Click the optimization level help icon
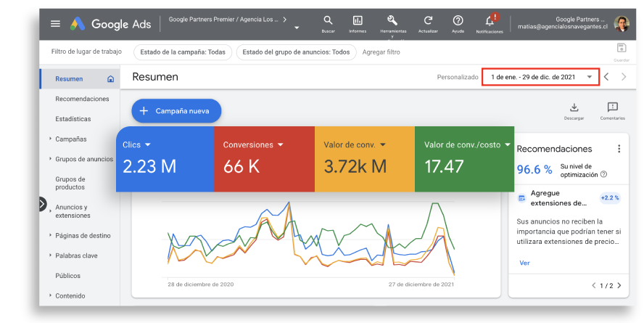644x323 pixels. pyautogui.click(x=603, y=174)
